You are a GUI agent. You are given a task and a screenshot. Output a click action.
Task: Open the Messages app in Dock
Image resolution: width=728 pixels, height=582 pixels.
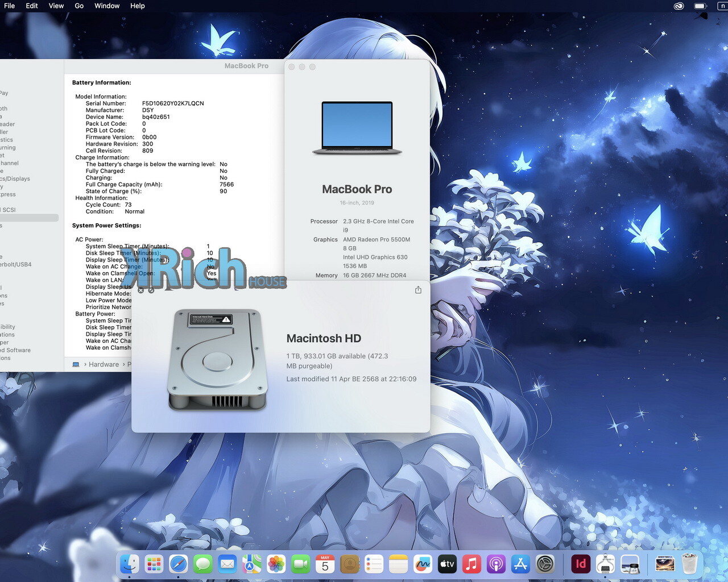tap(202, 564)
